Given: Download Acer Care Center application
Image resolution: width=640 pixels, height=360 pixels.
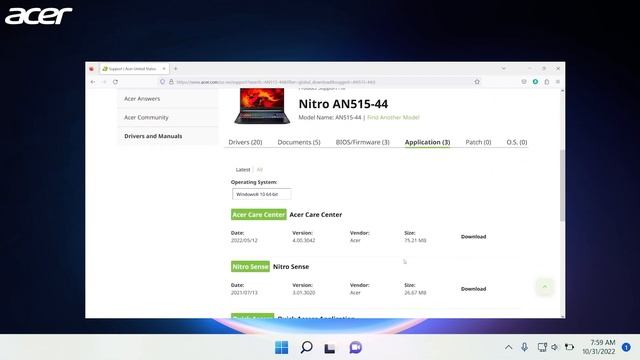Looking at the screenshot, I should [473, 237].
